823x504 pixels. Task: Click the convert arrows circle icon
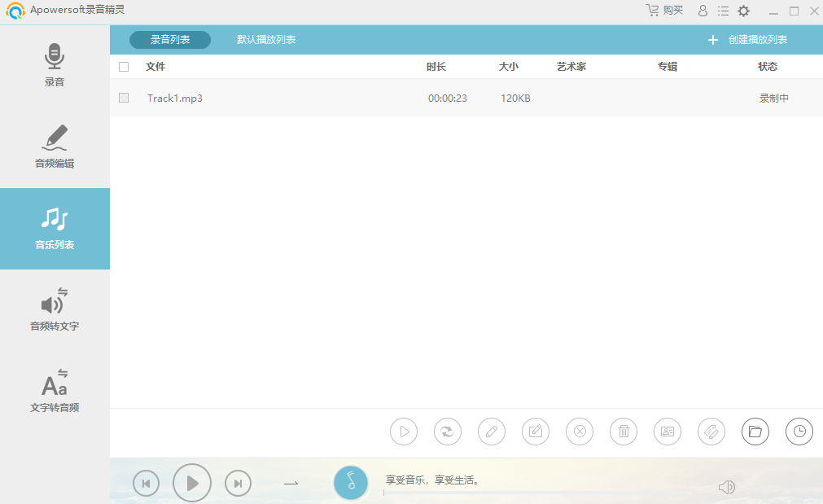point(448,432)
